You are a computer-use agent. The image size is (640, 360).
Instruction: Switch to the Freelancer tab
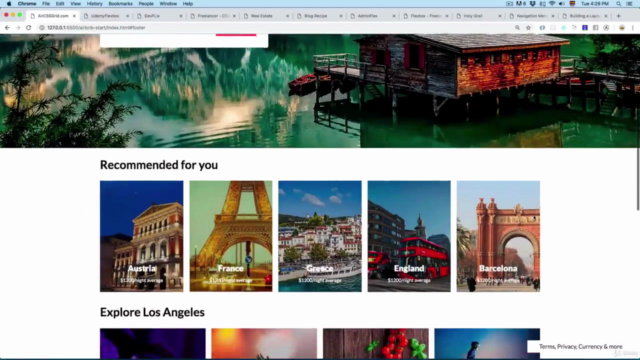212,16
